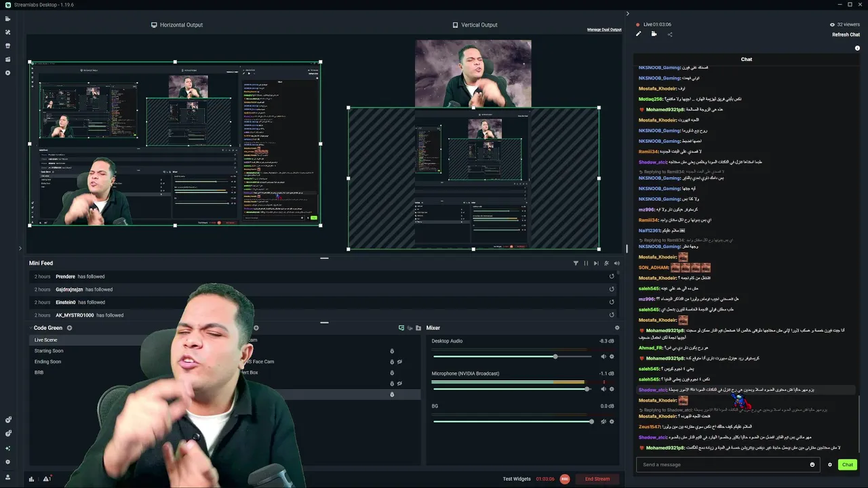Open BG audio source settings gear
The image size is (868, 488).
tap(612, 422)
